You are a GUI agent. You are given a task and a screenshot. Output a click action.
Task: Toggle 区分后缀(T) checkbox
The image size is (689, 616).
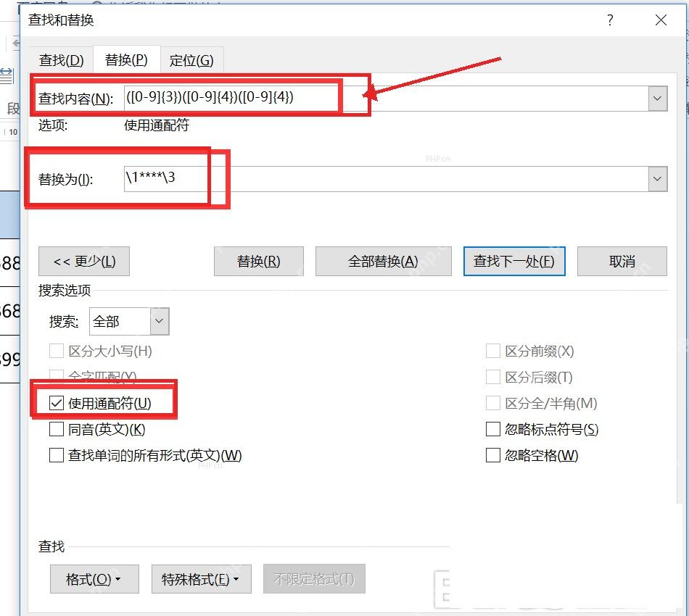(x=493, y=377)
